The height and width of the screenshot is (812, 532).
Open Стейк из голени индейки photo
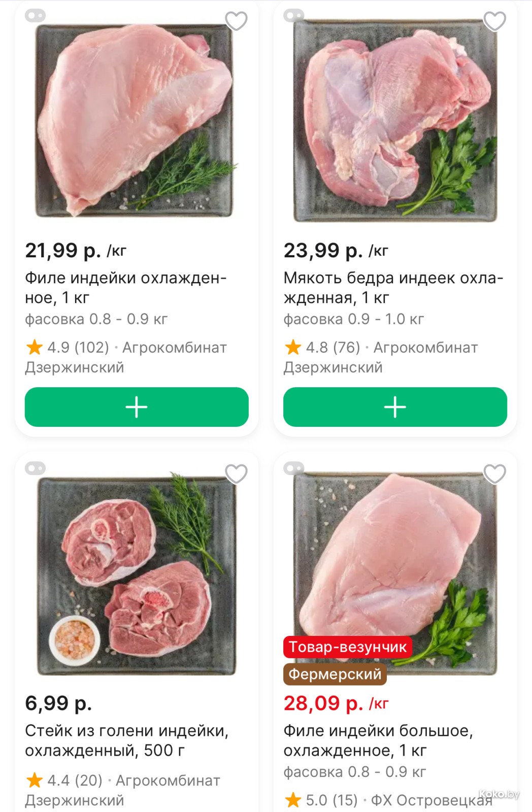pyautogui.click(x=136, y=573)
